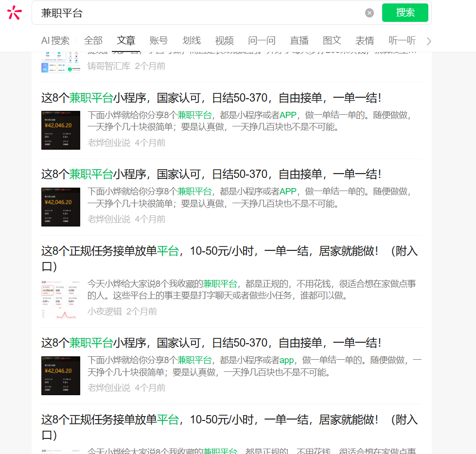Click the red Sogou WeChat search logo

pos(14,13)
